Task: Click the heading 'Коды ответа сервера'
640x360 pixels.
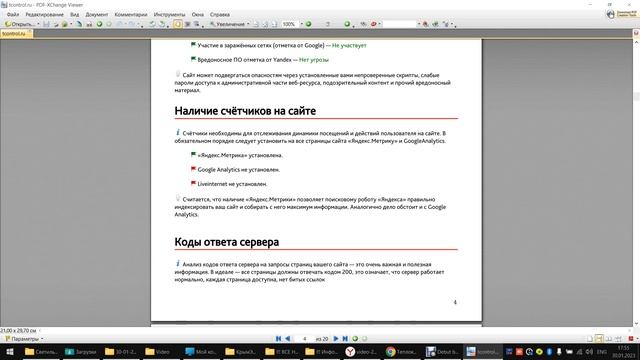Action: click(x=227, y=242)
